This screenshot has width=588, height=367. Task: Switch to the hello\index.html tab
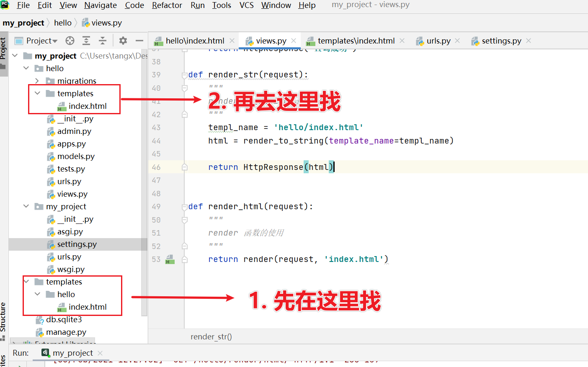click(x=195, y=41)
